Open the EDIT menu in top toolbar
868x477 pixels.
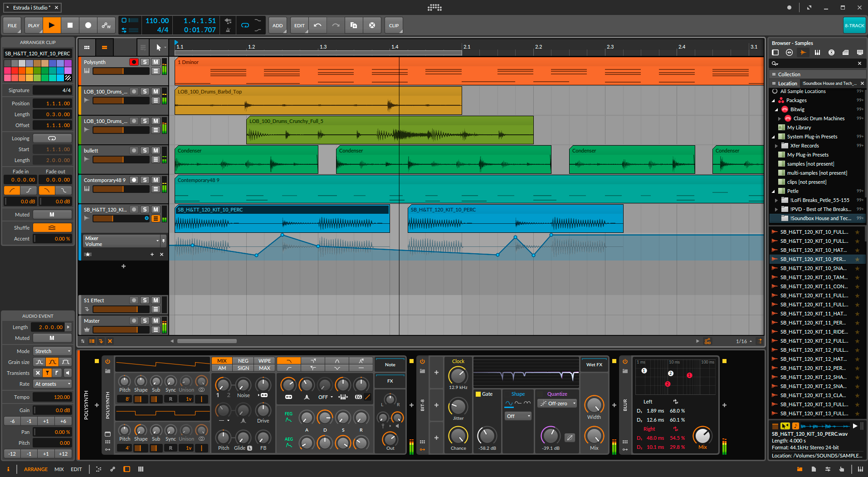click(299, 25)
